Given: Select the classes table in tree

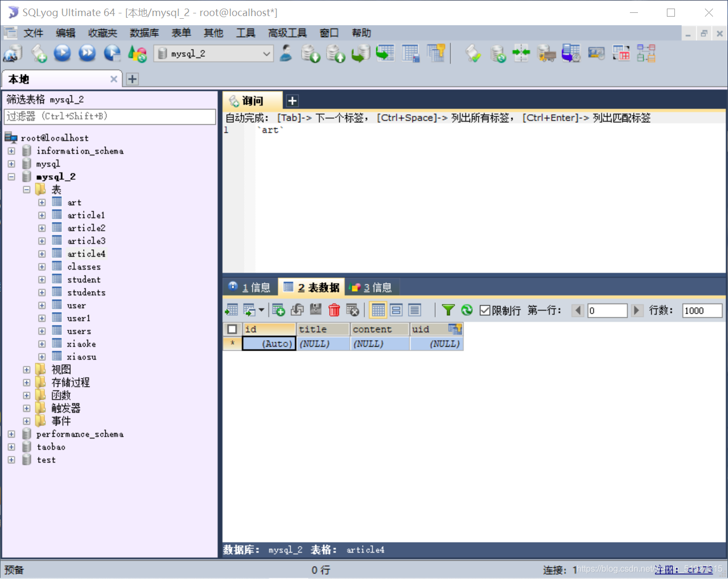Looking at the screenshot, I should tap(84, 267).
